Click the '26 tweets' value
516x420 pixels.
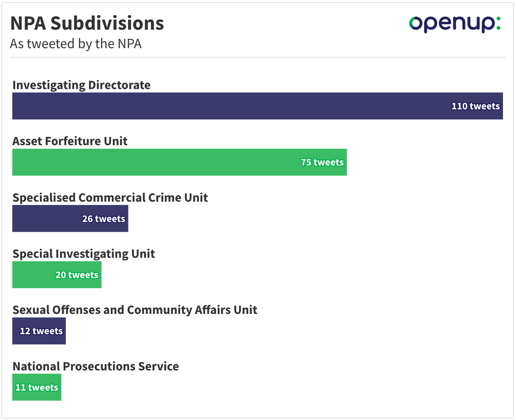[x=103, y=219]
